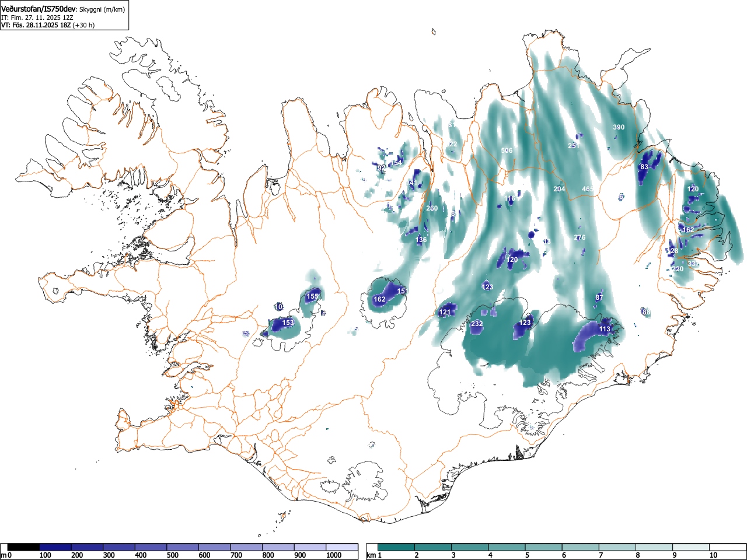The image size is (747, 560).
Task: Click the 92 visibility value on the map
Action: coord(381,167)
